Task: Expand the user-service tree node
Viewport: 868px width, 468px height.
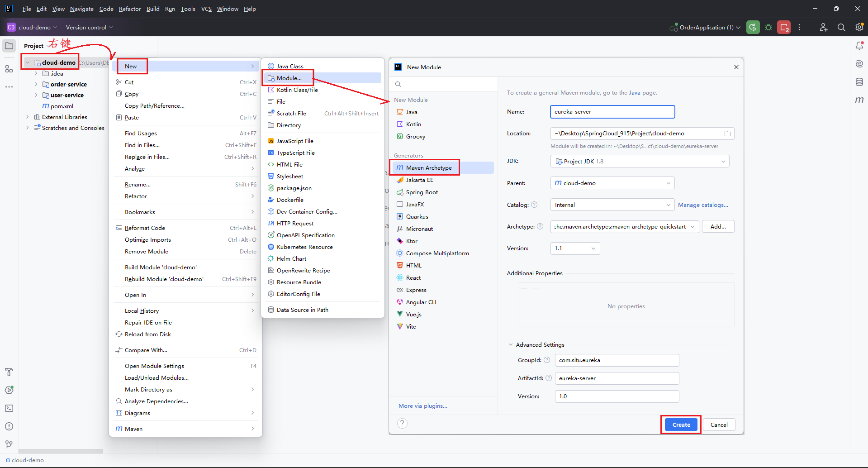Action: coord(36,95)
